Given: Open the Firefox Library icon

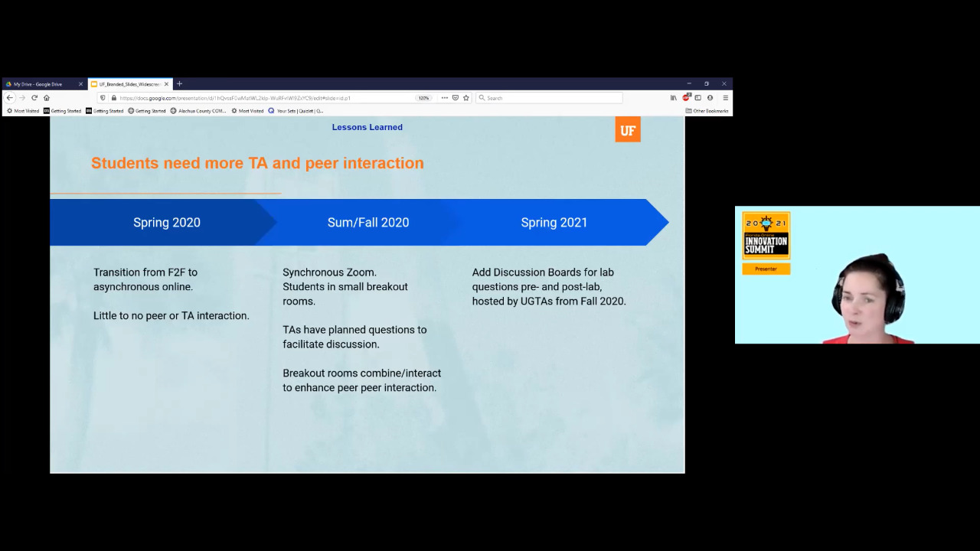Looking at the screenshot, I should pos(674,98).
